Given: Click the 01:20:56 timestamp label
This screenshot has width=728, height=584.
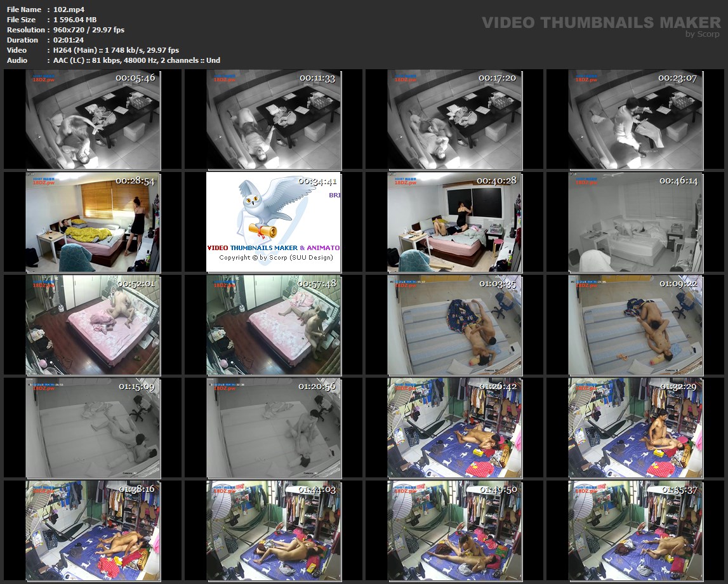Looking at the screenshot, I should [x=317, y=386].
